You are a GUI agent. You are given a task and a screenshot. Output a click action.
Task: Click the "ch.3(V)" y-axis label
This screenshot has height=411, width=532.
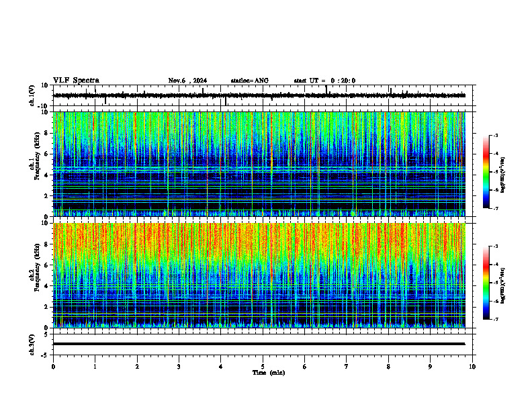(x=32, y=345)
